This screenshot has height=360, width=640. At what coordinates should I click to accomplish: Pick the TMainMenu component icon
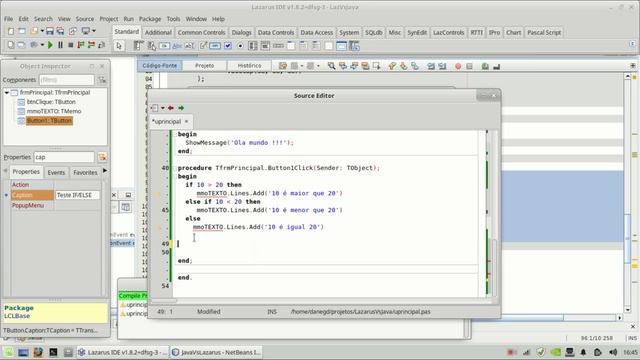point(138,46)
